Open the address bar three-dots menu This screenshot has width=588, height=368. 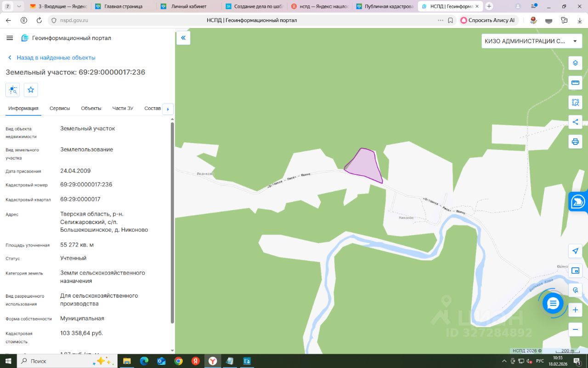pos(441,20)
